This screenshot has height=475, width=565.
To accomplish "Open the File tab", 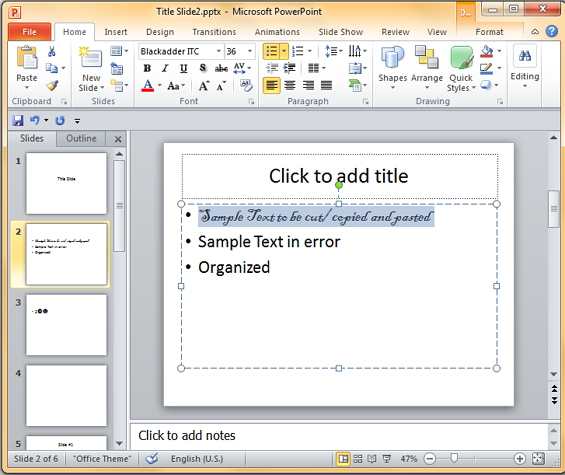I will click(x=29, y=32).
